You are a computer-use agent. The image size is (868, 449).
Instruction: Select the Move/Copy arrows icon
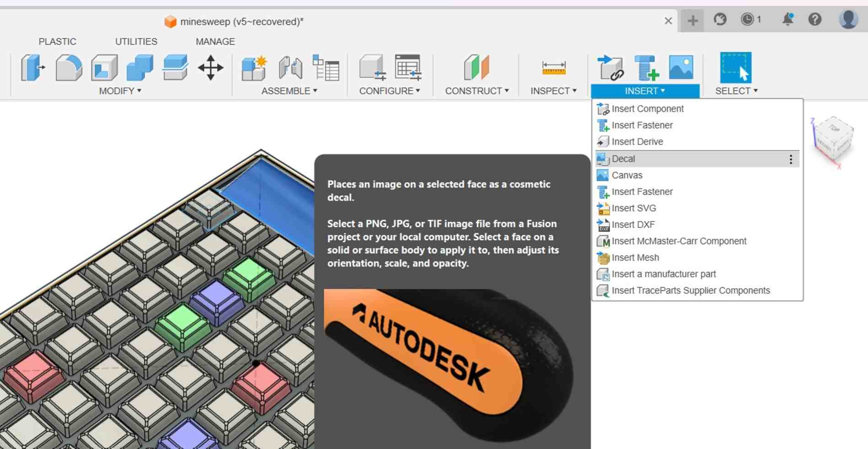[210, 68]
